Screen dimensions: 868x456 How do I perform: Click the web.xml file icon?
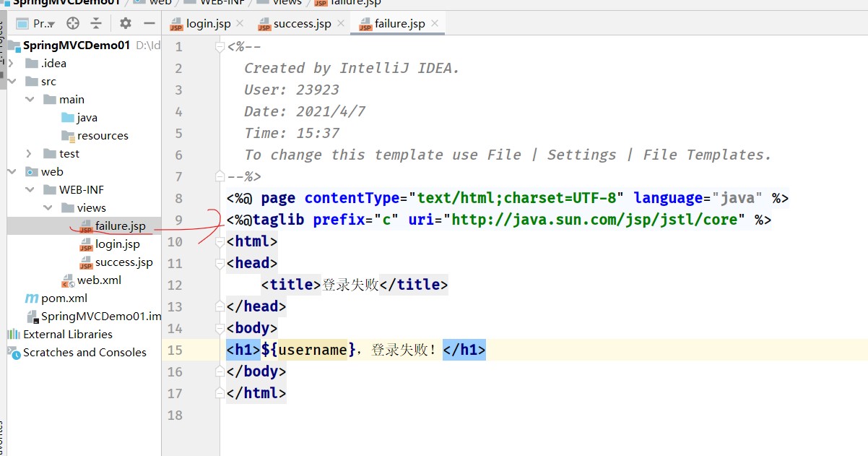point(68,280)
